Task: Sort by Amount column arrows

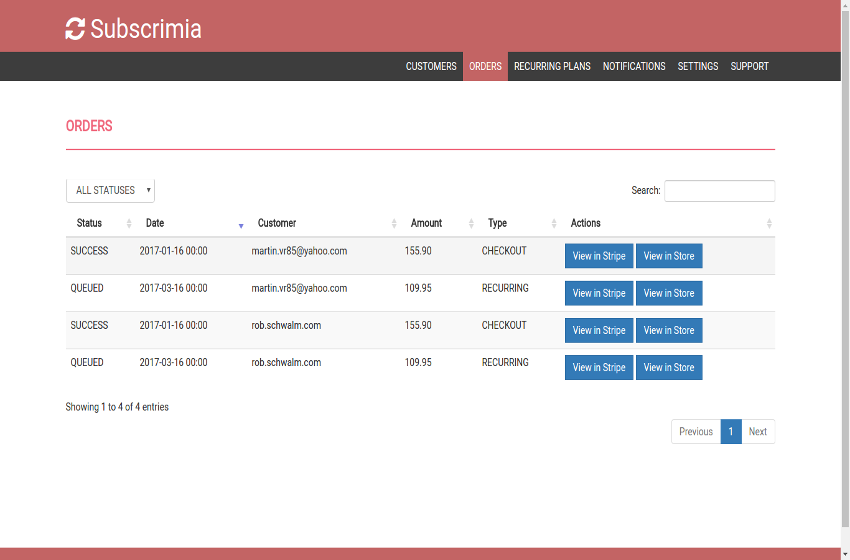Action: pyautogui.click(x=471, y=224)
